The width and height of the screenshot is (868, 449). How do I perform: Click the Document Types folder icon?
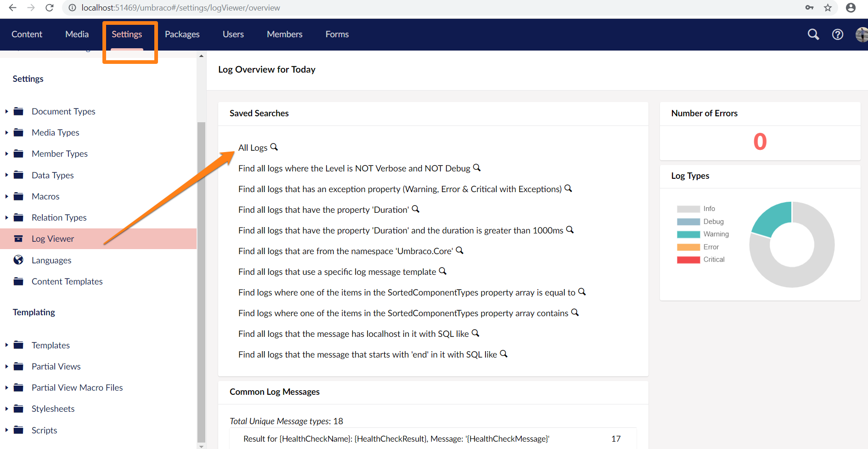click(18, 111)
